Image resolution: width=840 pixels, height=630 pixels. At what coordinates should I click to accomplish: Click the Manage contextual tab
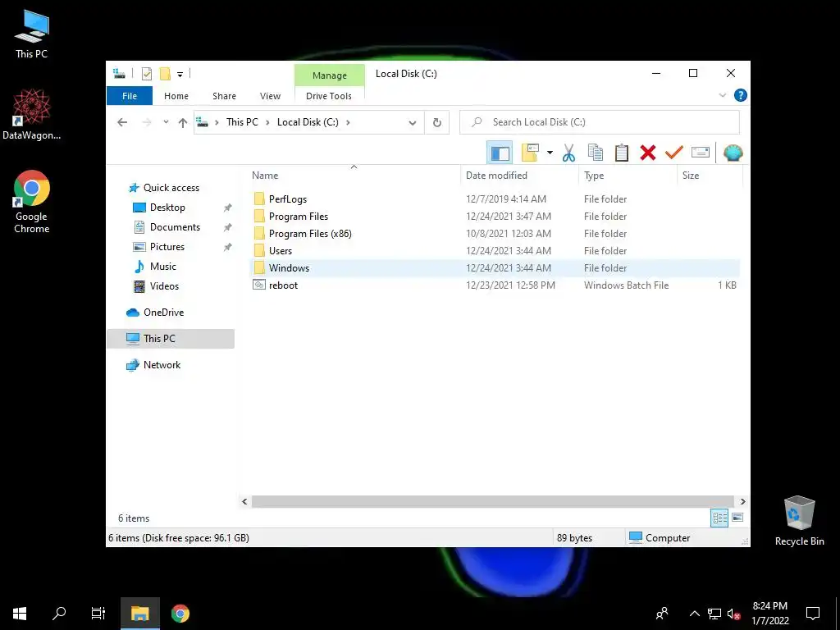[330, 75]
